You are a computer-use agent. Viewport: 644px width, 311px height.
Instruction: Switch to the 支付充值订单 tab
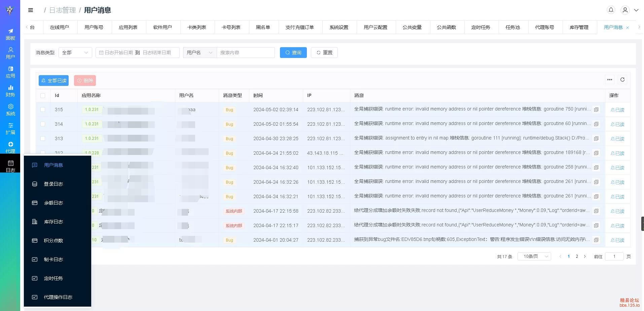tap(300, 27)
